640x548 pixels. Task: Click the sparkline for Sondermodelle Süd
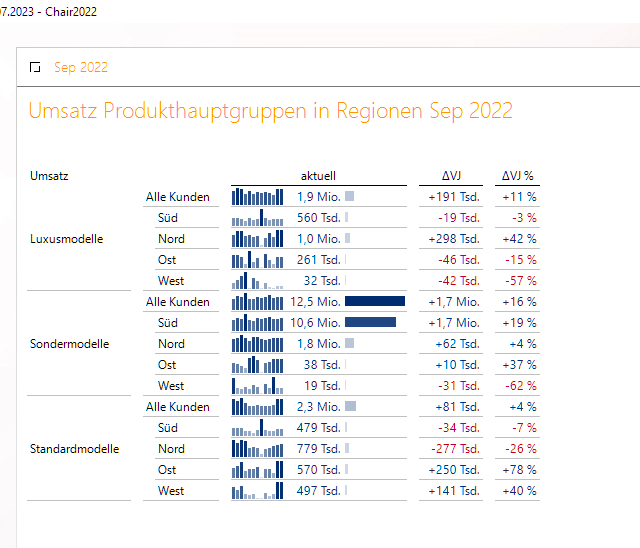coord(258,323)
